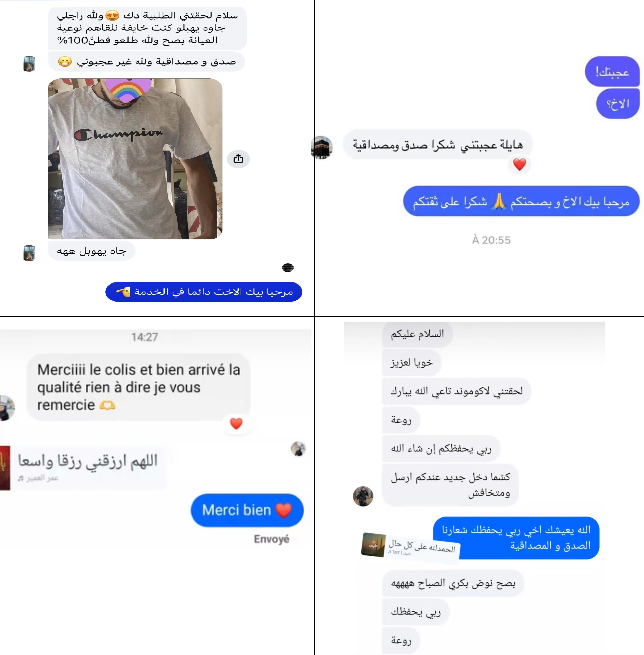Tap the avatar next to صدق و مصداقية message
This screenshot has width=644, height=655.
[29, 63]
